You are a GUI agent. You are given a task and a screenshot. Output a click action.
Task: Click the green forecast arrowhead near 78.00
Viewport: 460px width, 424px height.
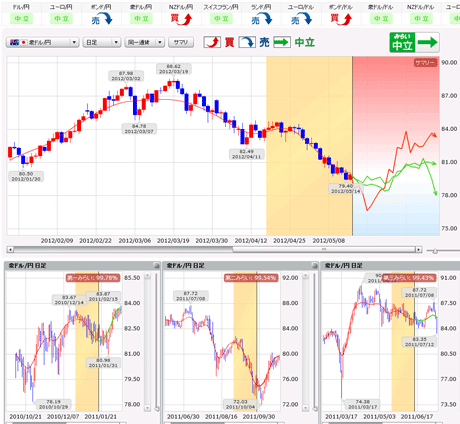tap(435, 193)
